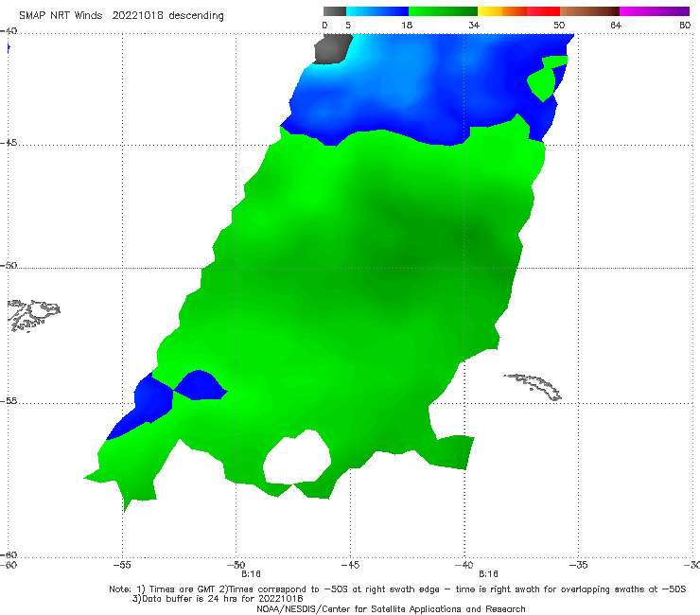The width and height of the screenshot is (700, 615).
Task: Click the South Georgia island outline
Action: [x=534, y=387]
